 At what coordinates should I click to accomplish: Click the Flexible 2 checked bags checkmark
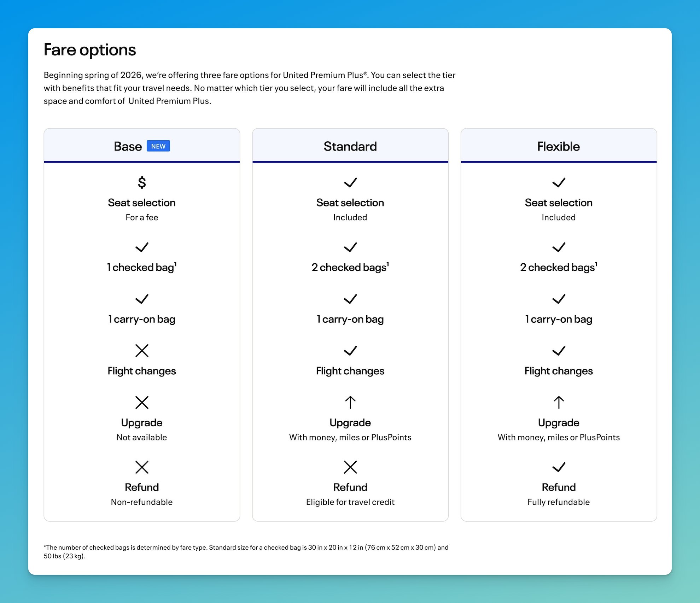[x=559, y=247]
